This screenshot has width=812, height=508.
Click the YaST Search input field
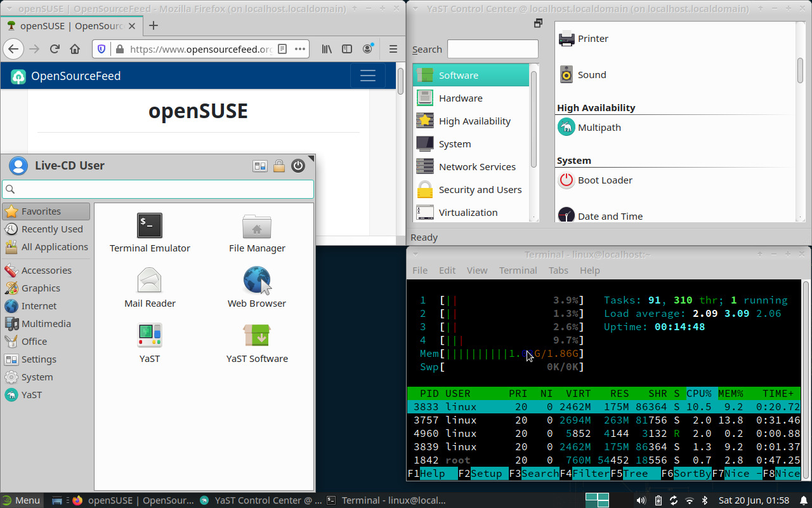pos(492,49)
